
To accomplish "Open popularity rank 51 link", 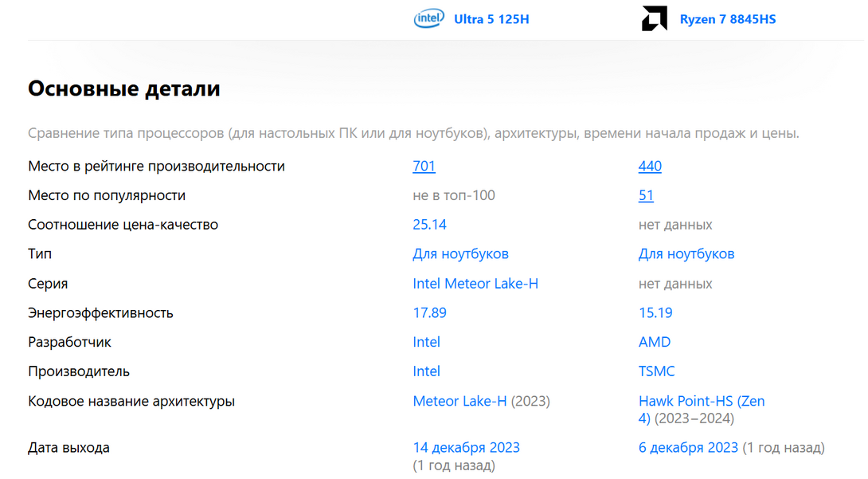I will [x=646, y=196].
